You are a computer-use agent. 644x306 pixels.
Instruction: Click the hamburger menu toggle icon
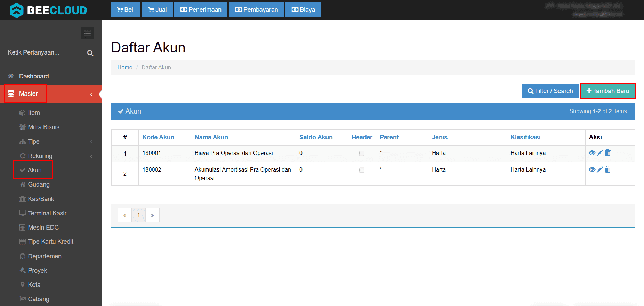tap(87, 33)
